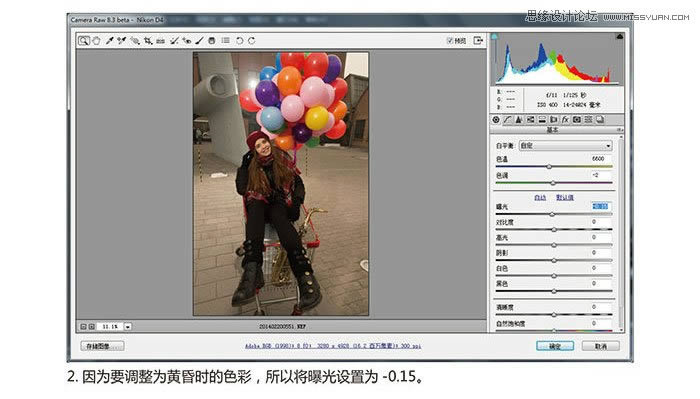The image size is (700, 399).
Task: Click the Tint slider handle
Action: (x=553, y=183)
